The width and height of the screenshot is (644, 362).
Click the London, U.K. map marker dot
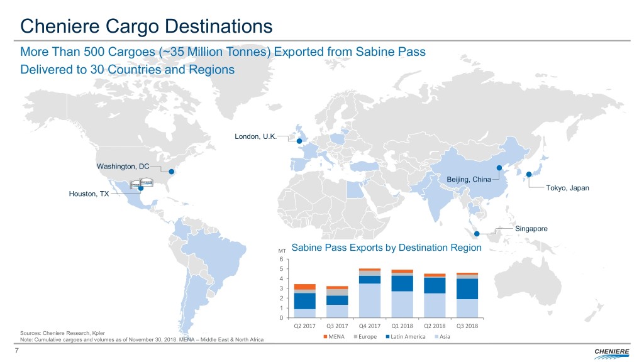299,141
